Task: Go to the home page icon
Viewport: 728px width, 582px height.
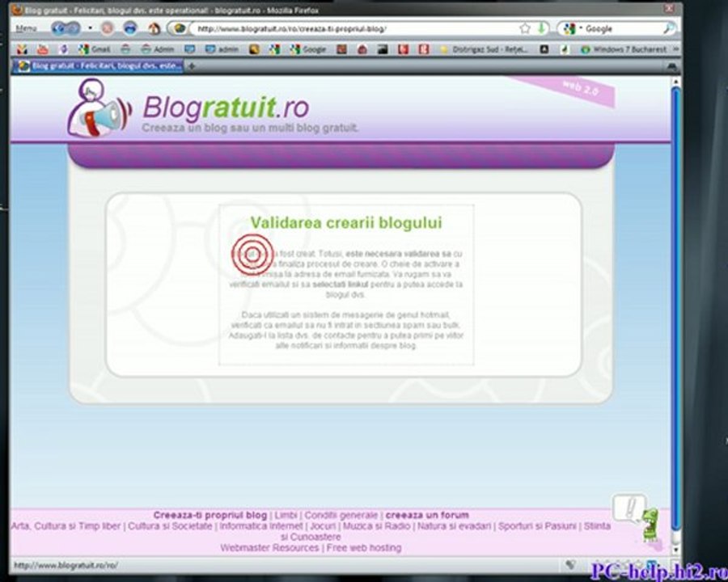Action: point(154,29)
